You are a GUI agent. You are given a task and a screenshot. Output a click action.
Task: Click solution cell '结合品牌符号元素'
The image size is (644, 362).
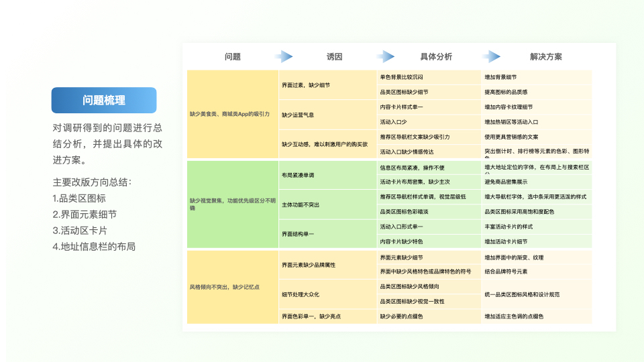537,271
